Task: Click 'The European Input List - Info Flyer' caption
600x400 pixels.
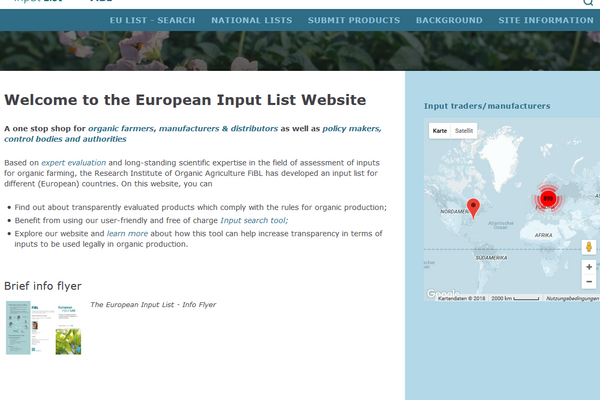Action: 153,305
